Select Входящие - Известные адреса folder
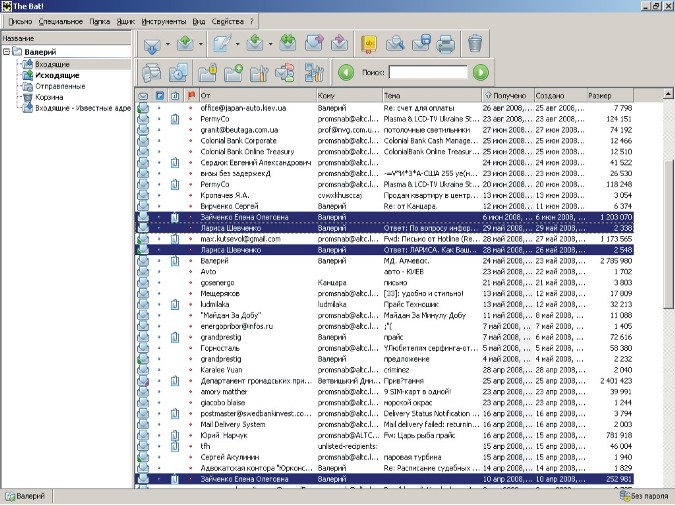This screenshot has height=506, width=675. [83, 108]
